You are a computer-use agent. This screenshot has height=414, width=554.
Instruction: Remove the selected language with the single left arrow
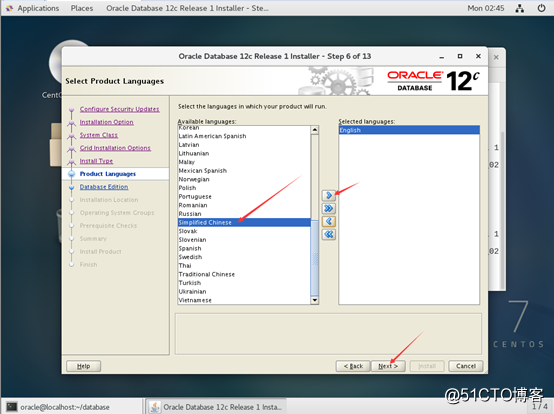point(329,221)
